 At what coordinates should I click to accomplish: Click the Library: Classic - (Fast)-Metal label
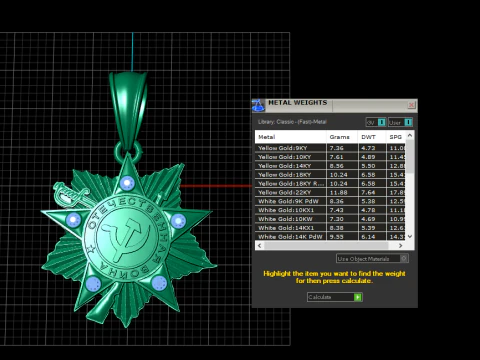(292, 122)
